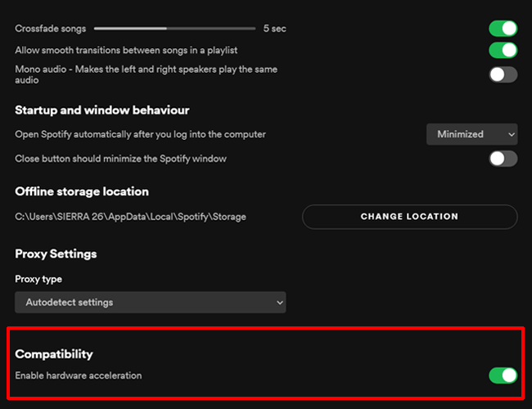Click the chevron arrow on Autodetect settings

pos(280,303)
